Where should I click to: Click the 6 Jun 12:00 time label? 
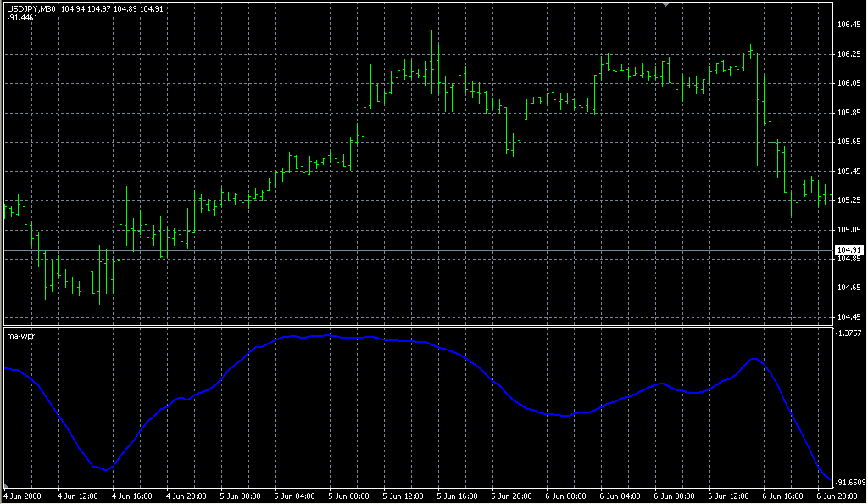click(x=728, y=496)
